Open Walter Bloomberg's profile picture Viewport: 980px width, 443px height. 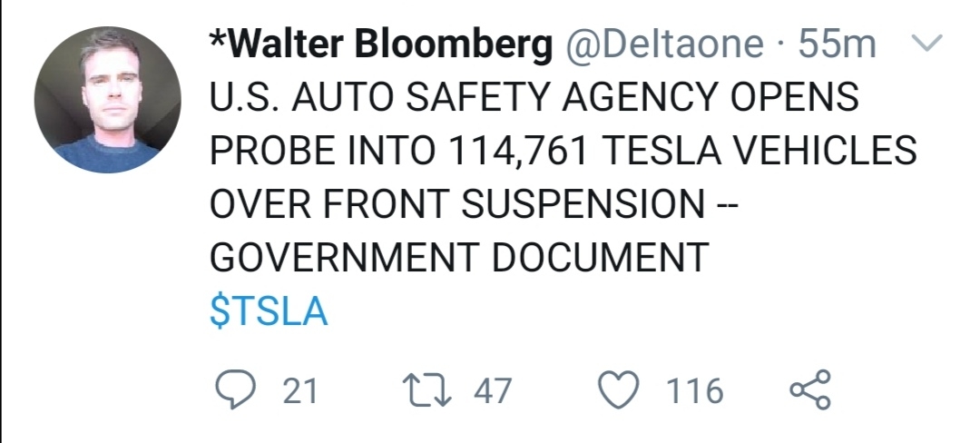pyautogui.click(x=107, y=100)
